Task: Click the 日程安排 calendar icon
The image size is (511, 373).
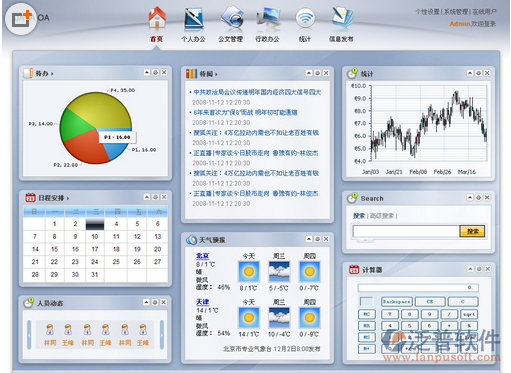Action: point(30,198)
